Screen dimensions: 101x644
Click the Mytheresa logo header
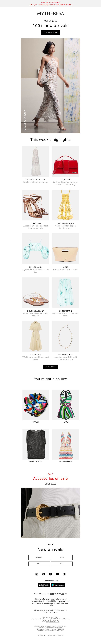click(x=50, y=14)
